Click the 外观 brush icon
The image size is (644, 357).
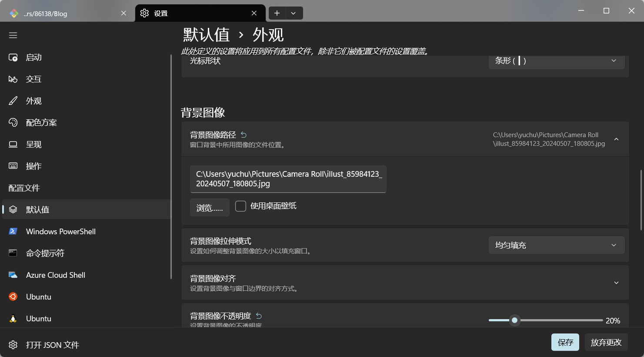coord(13,101)
